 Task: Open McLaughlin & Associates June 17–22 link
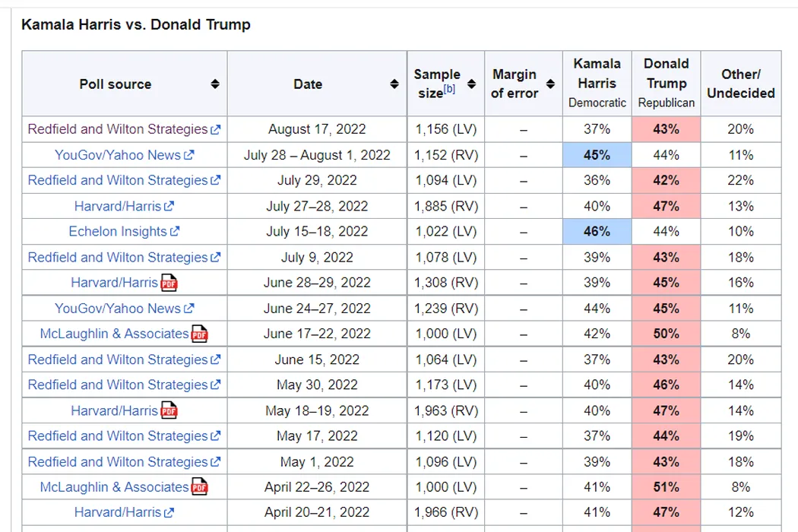(115, 334)
